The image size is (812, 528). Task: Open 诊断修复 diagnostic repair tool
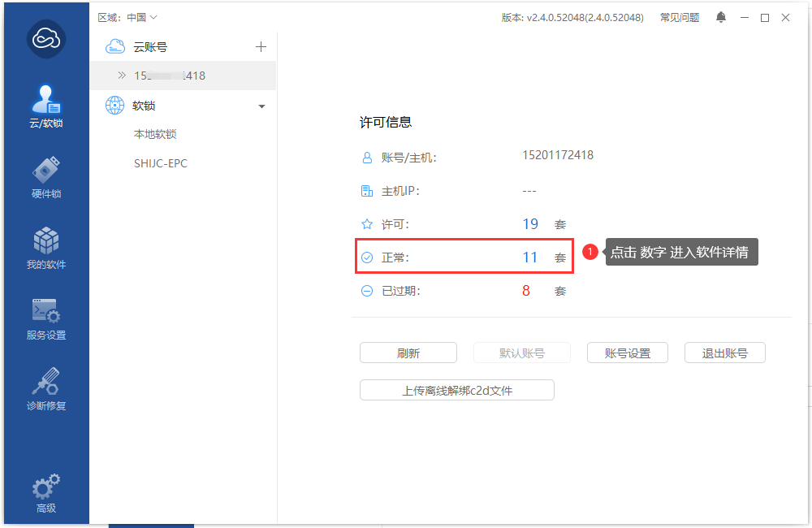[46, 389]
